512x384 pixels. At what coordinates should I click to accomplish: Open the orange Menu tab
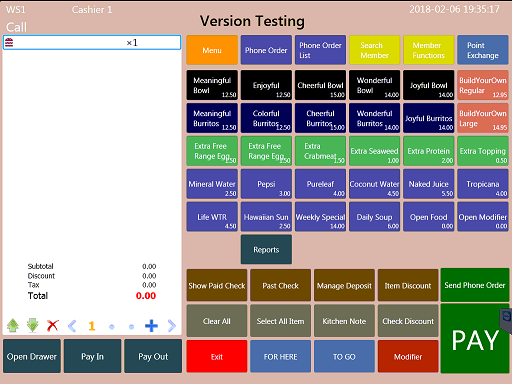[212, 50]
